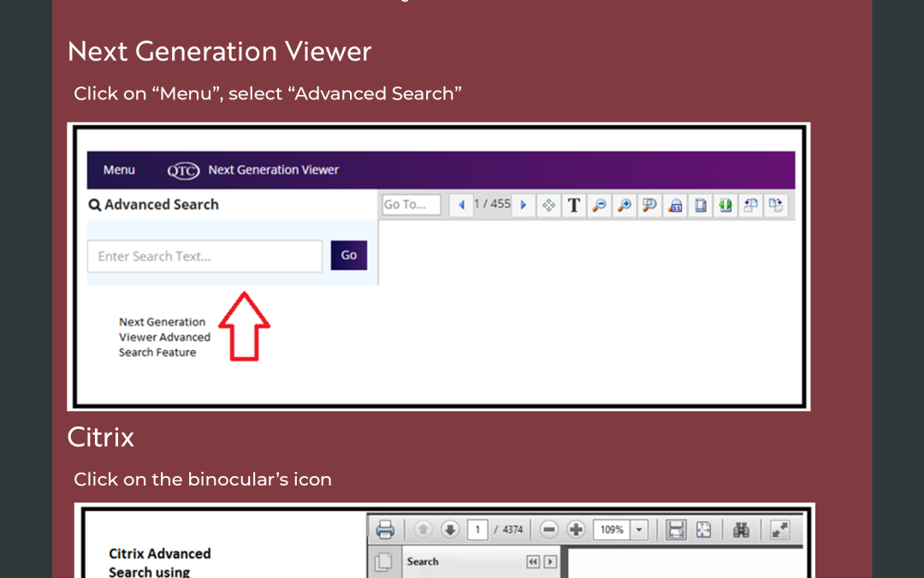
Task: Click the / 4374 page total in Citrix
Action: [508, 530]
